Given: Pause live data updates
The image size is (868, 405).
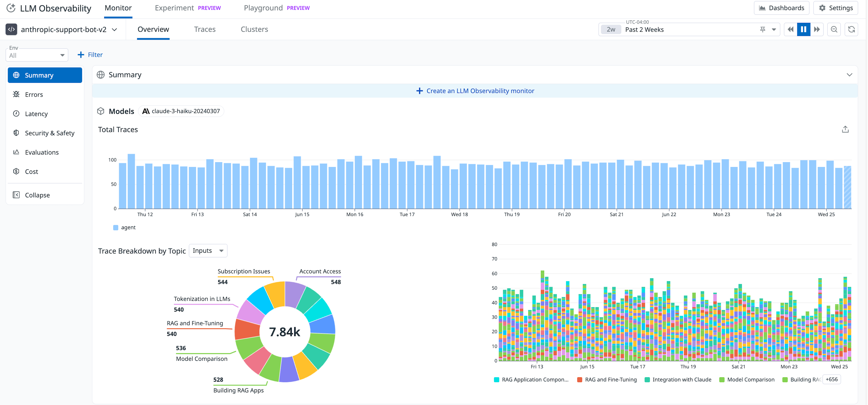Looking at the screenshot, I should pyautogui.click(x=804, y=29).
